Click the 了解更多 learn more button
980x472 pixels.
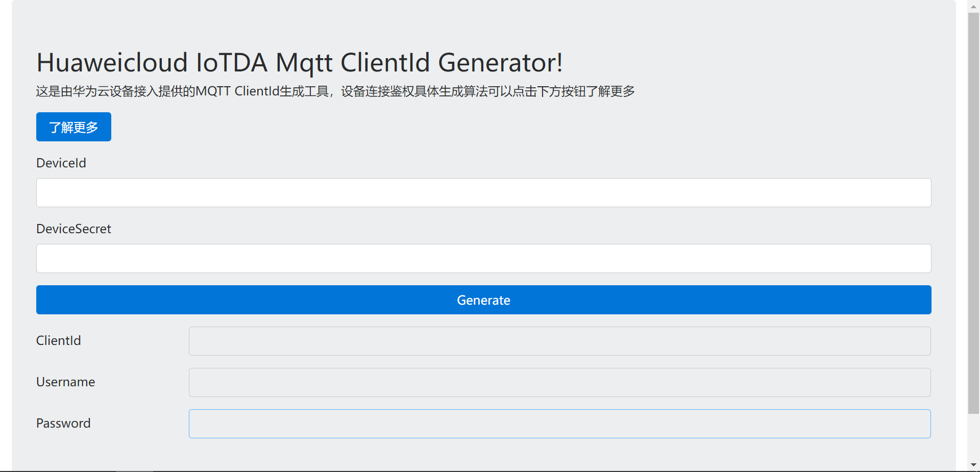[73, 127]
